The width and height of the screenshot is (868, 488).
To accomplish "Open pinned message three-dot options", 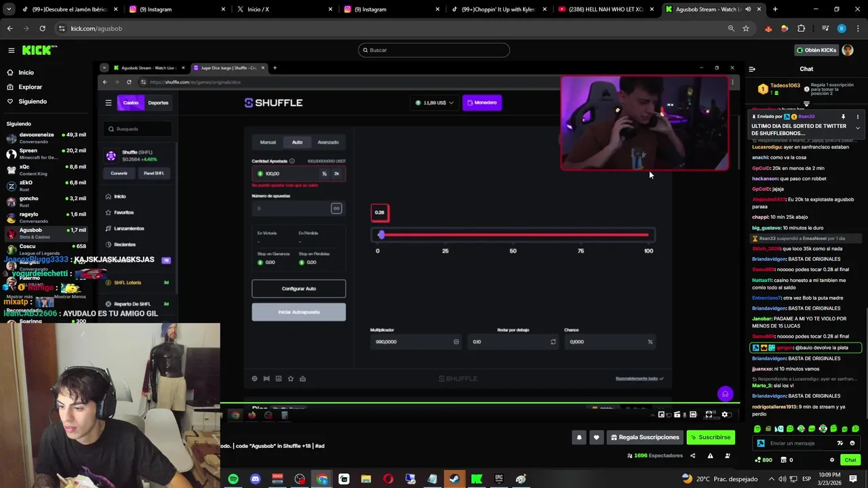I will click(857, 117).
